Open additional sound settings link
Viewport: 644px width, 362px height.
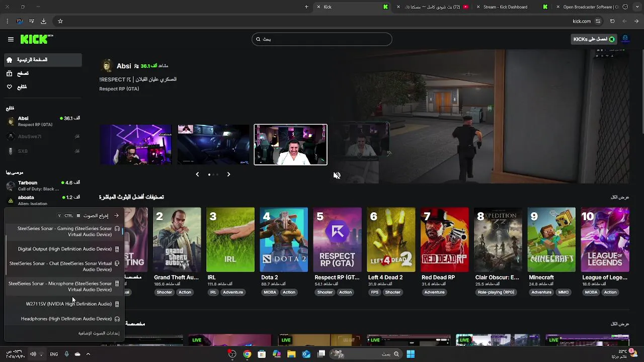point(99,333)
